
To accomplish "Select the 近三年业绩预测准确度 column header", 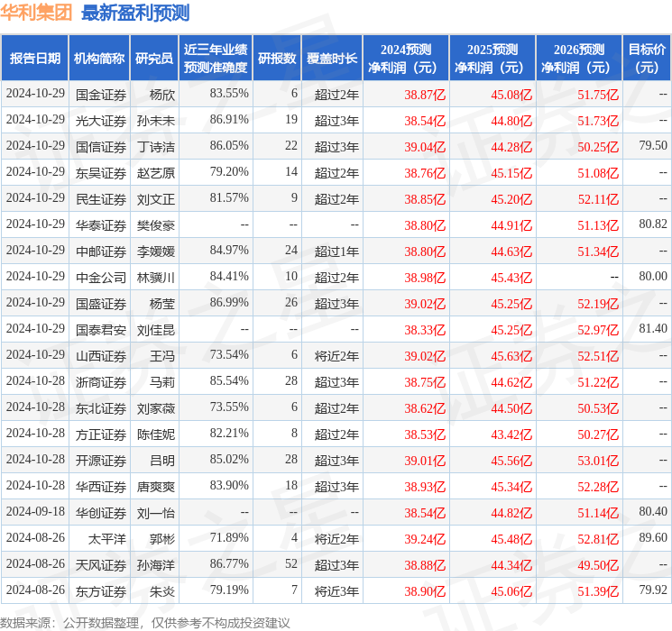I will click(x=216, y=59).
